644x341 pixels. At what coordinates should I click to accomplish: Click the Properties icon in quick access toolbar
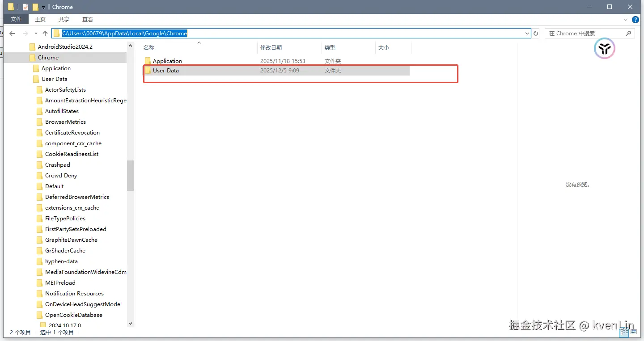click(25, 7)
